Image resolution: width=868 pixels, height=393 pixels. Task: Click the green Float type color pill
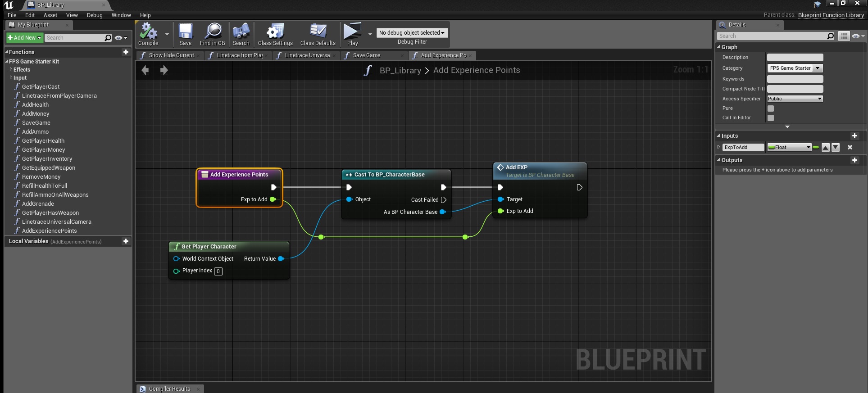tap(816, 147)
